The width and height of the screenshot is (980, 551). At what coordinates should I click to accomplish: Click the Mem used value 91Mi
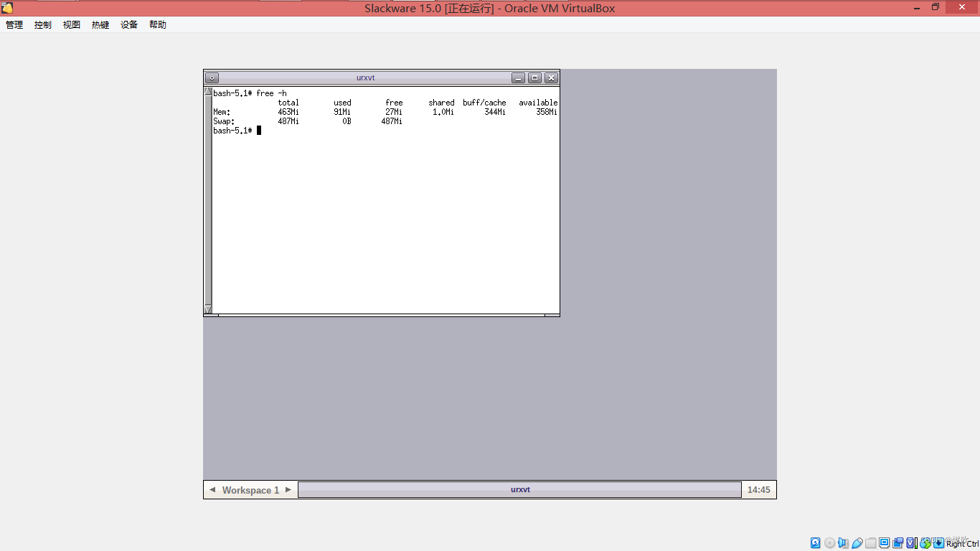tap(342, 112)
